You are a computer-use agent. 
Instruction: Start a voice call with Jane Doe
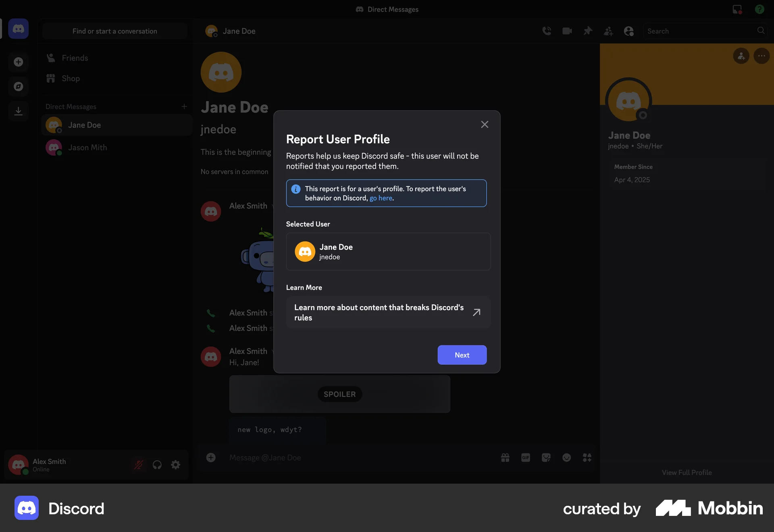click(547, 31)
